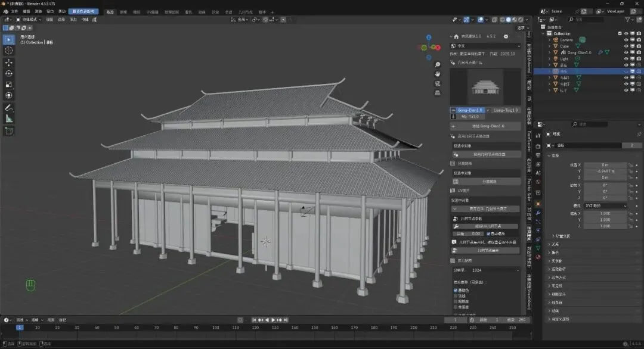Screen dimensions: 644x349
Task: Click the pan view hand gizmo
Action: (438, 74)
